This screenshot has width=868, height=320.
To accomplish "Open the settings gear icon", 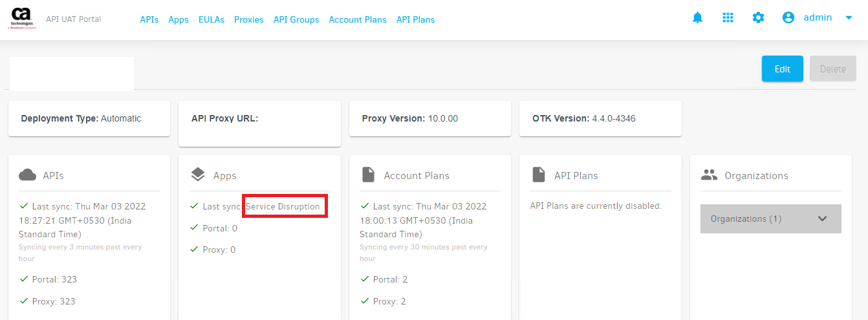I will coord(758,18).
